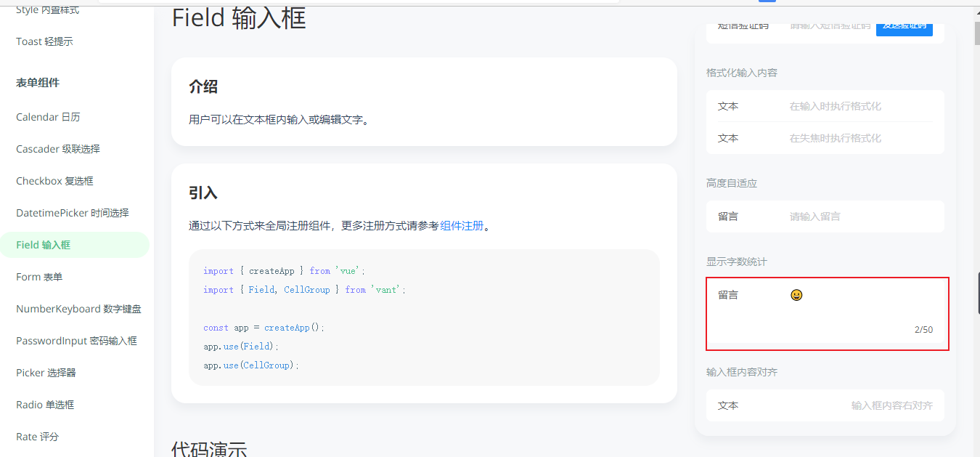Image resolution: width=980 pixels, height=457 pixels.
Task: Open the 组件注册 hyperlink
Action: pos(464,226)
